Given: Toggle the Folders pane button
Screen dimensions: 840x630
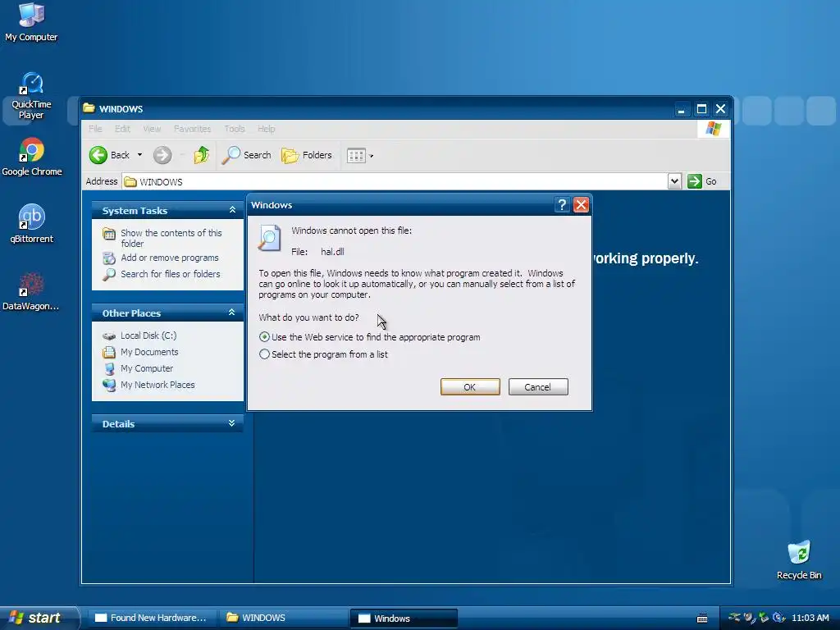Looking at the screenshot, I should coord(307,155).
